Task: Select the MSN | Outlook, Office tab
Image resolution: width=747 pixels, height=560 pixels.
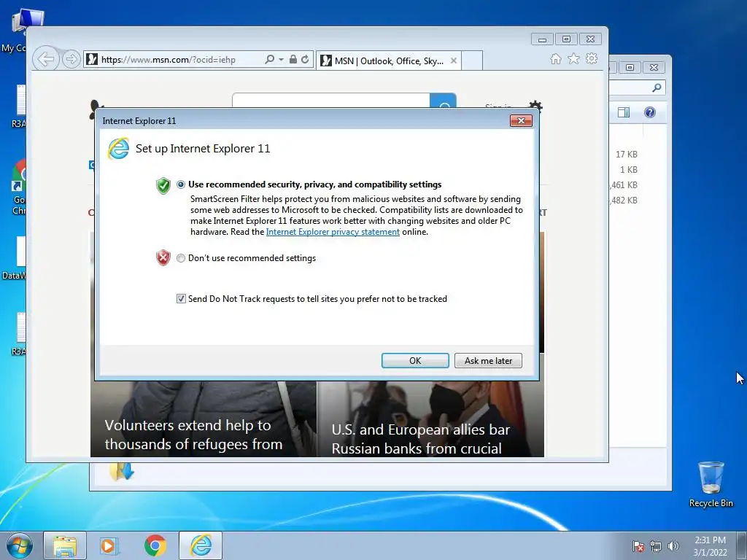Action: tap(388, 61)
